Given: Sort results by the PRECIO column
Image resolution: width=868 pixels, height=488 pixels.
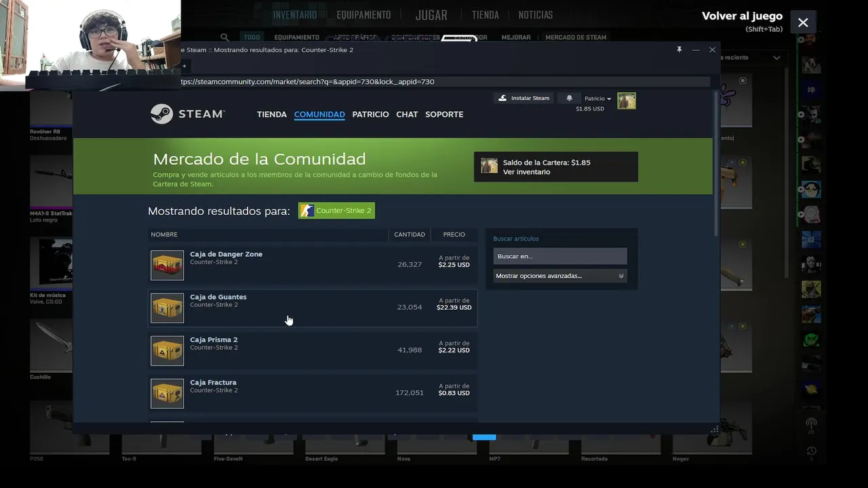Looking at the screenshot, I should click(x=454, y=235).
